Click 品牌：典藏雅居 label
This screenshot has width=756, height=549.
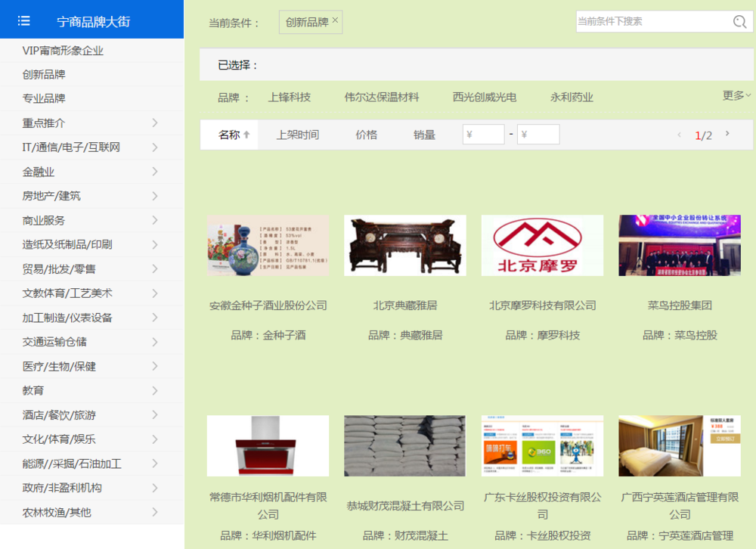(405, 335)
